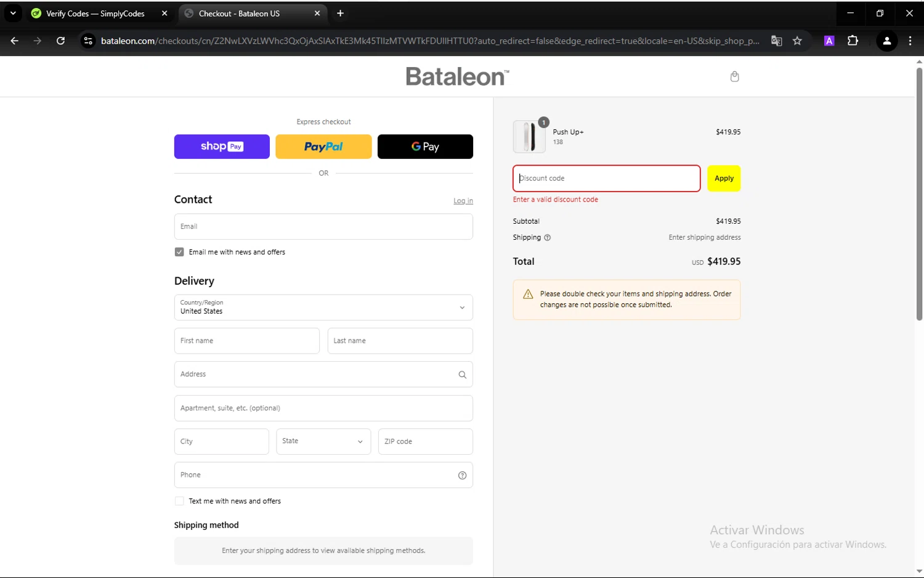View site information icon in address bar
This screenshot has width=924, height=578.
point(88,41)
